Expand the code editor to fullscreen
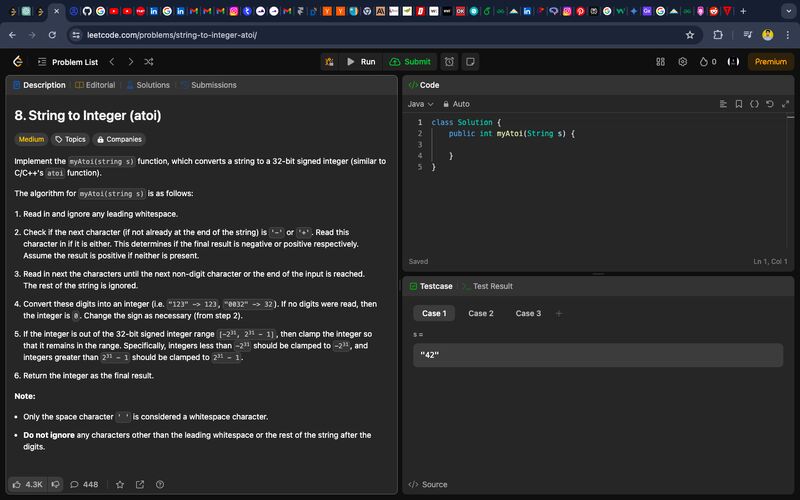Viewport: 800px width, 500px height. (x=785, y=104)
